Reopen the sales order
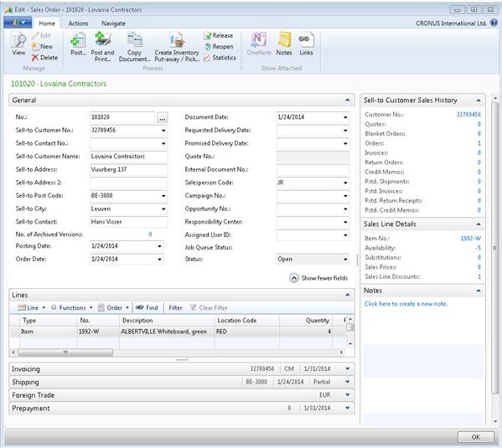This screenshot has height=448, width=502. [219, 46]
